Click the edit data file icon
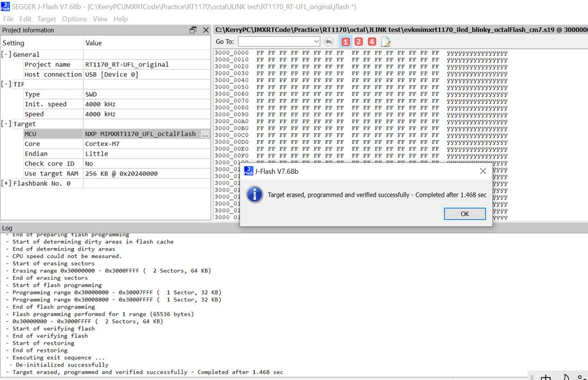588x380 pixels. (x=386, y=42)
